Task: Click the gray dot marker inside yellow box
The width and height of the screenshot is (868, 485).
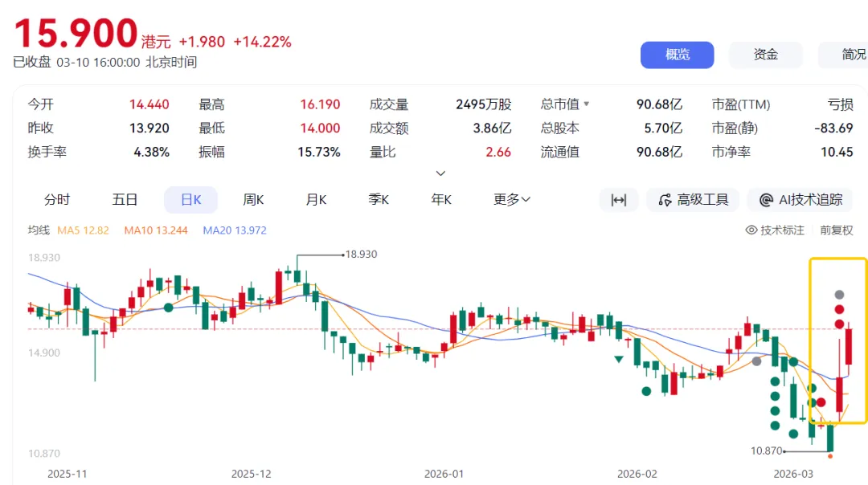Action: click(x=839, y=295)
